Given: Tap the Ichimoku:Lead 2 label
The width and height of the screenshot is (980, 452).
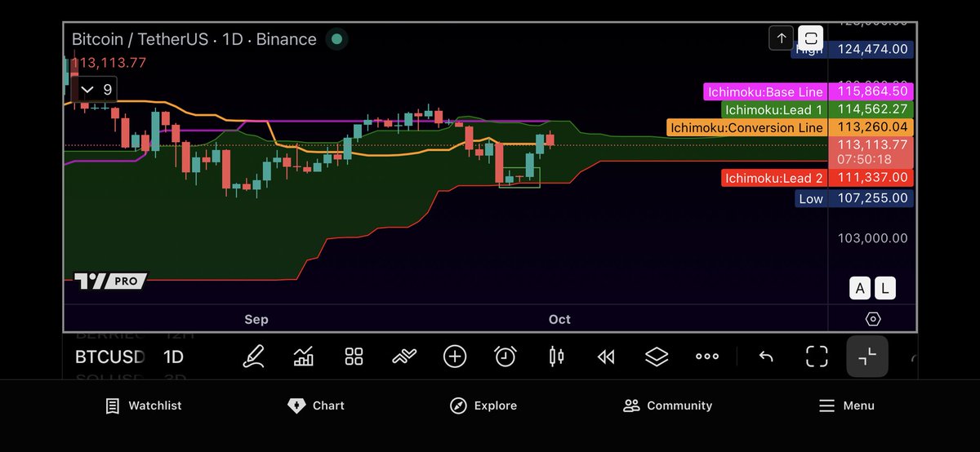Looking at the screenshot, I should [x=775, y=177].
